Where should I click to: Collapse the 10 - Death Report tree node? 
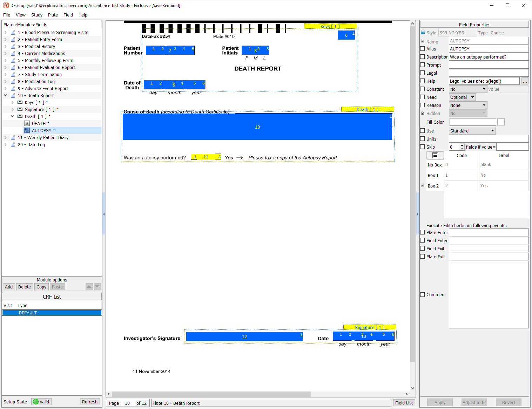pyautogui.click(x=6, y=95)
